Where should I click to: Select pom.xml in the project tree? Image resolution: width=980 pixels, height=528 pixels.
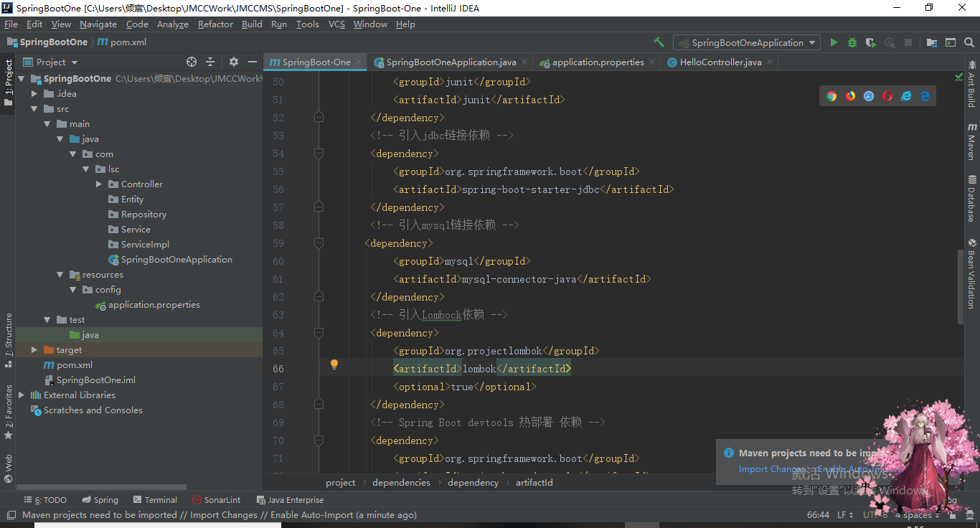pos(75,365)
